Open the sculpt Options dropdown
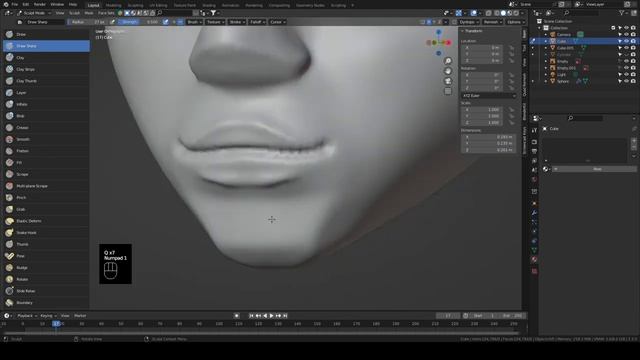 pos(516,22)
